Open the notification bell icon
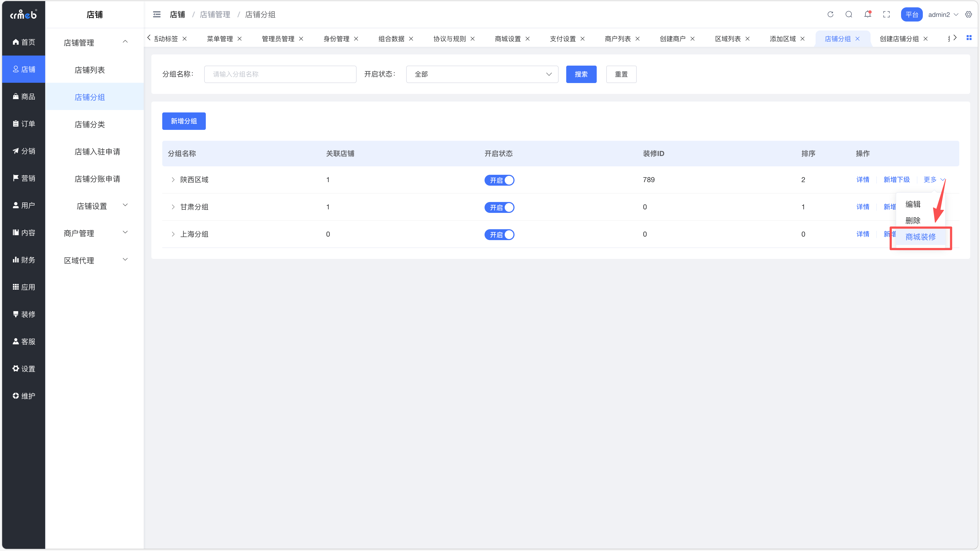 coord(867,14)
